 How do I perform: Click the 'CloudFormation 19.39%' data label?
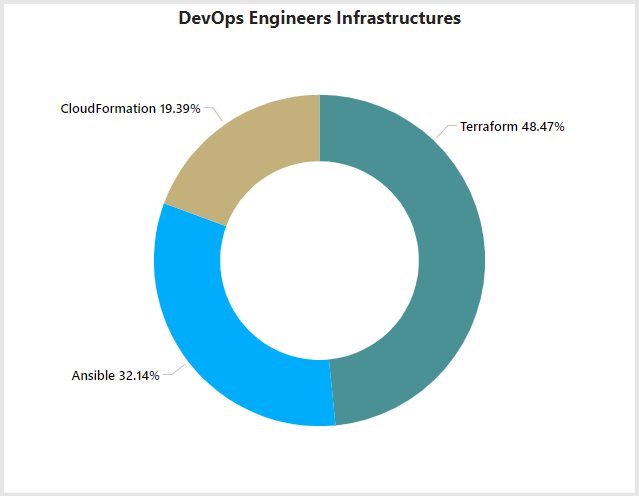130,109
